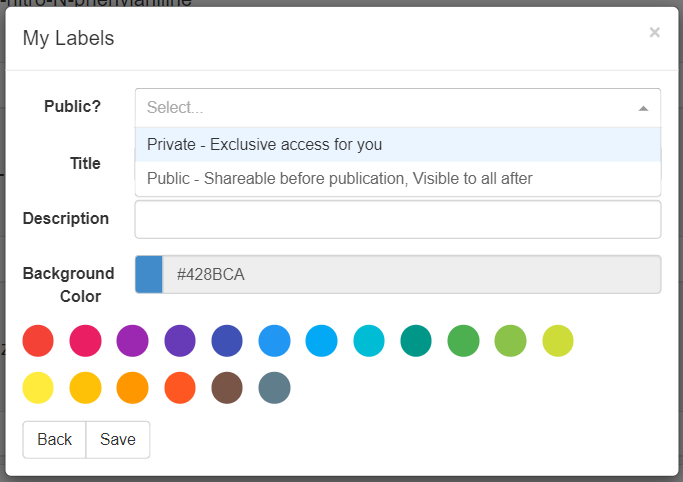This screenshot has height=482, width=683.
Task: Pick the lime color swatch
Action: 558,341
